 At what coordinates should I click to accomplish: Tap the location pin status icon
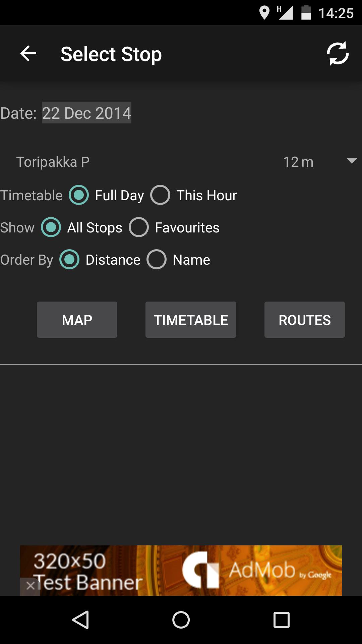pyautogui.click(x=264, y=13)
